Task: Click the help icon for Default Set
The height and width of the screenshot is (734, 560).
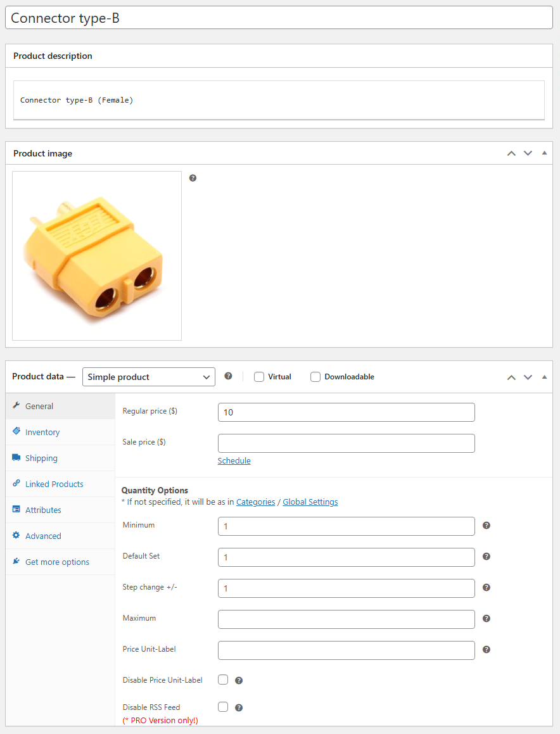Action: 487,557
